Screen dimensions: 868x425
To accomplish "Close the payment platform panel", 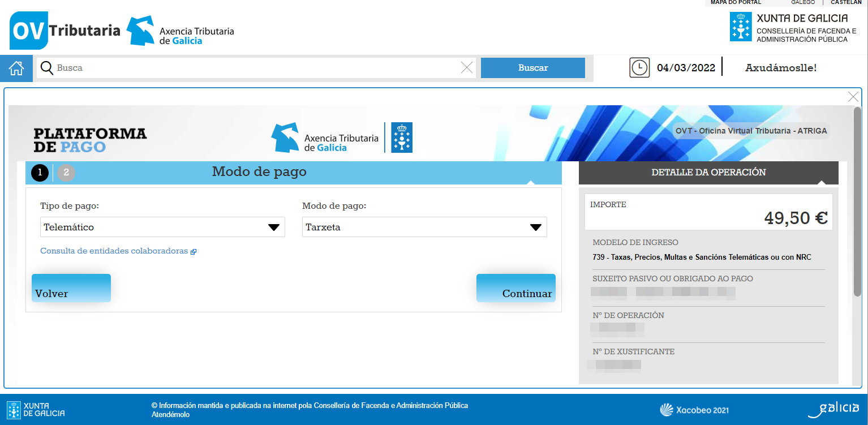I will [x=853, y=97].
